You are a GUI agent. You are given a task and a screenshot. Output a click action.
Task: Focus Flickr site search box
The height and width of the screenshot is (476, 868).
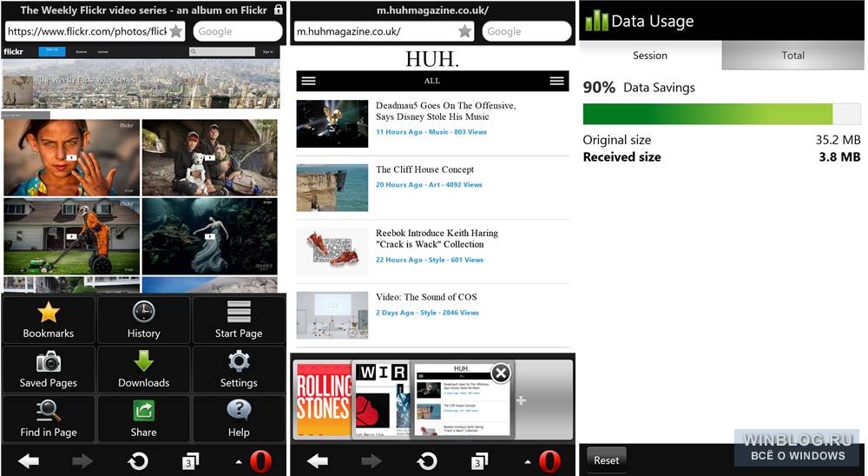pos(222,51)
